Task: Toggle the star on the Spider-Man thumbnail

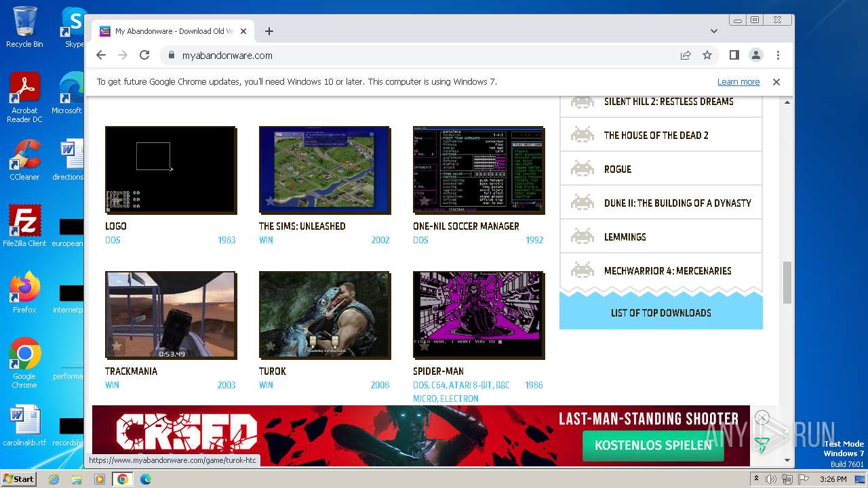Action: [424, 346]
